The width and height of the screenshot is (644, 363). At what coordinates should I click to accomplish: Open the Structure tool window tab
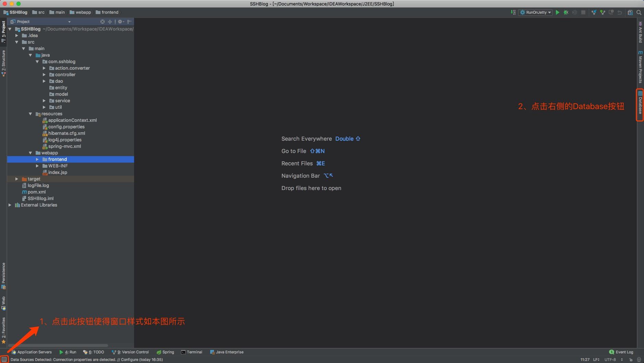point(3,63)
